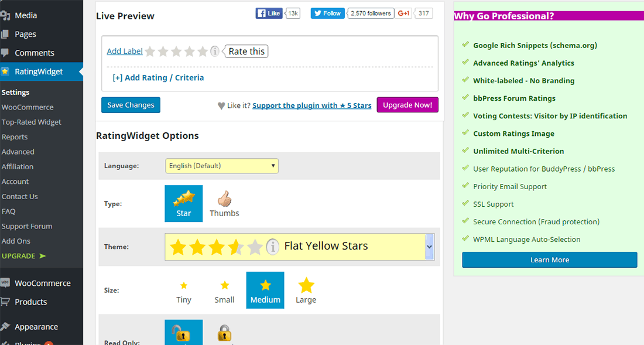Select the locked padlock read-only option
The image size is (644, 345).
[224, 332]
